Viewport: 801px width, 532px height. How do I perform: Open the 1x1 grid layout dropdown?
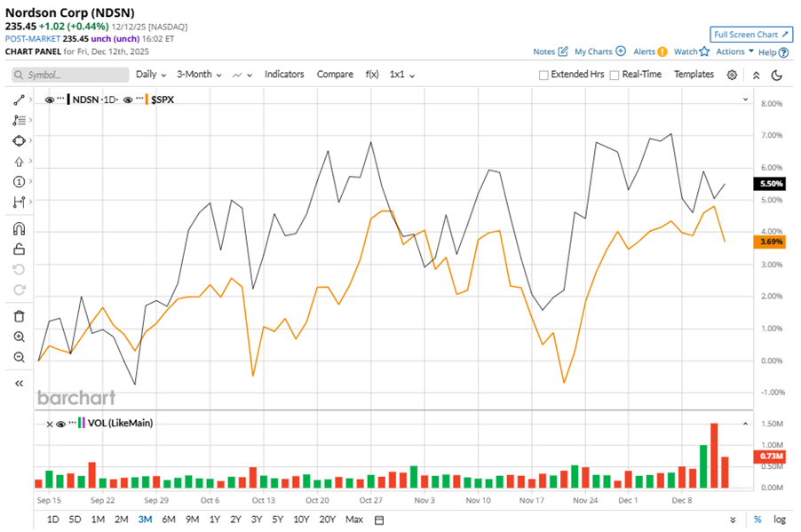tap(402, 75)
